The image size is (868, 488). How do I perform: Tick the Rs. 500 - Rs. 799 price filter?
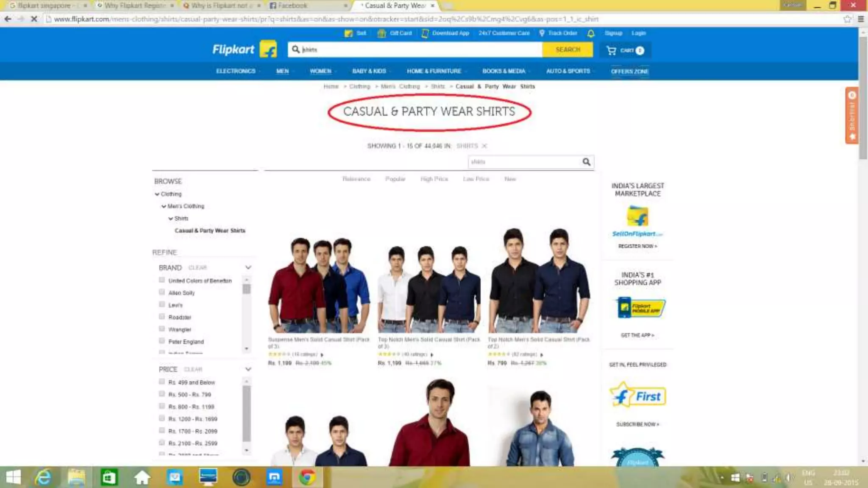point(162,394)
